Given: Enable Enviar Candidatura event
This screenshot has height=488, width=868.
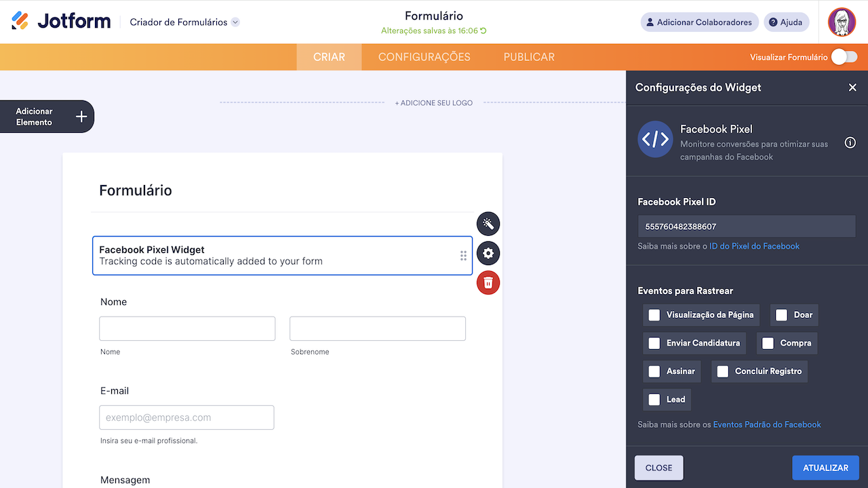Looking at the screenshot, I should click(x=654, y=343).
